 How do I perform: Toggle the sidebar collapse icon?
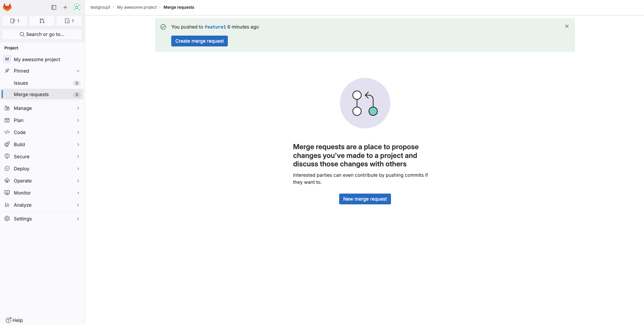coord(54,7)
